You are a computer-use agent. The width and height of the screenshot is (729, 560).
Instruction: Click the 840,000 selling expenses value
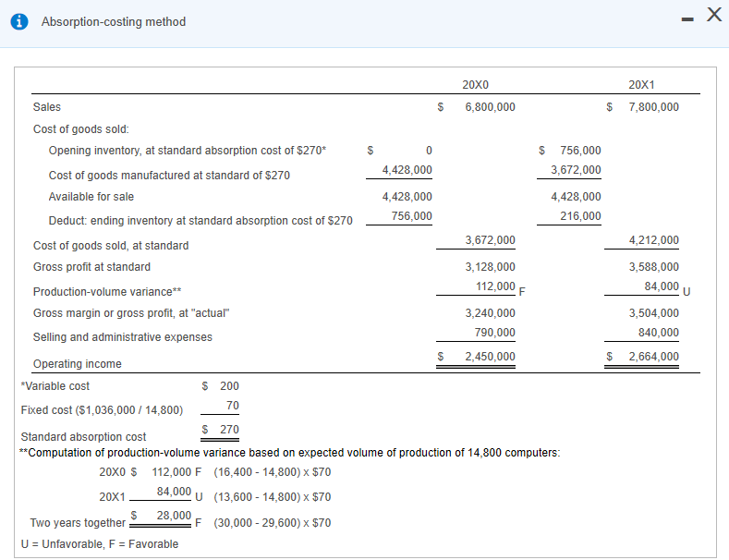659,333
